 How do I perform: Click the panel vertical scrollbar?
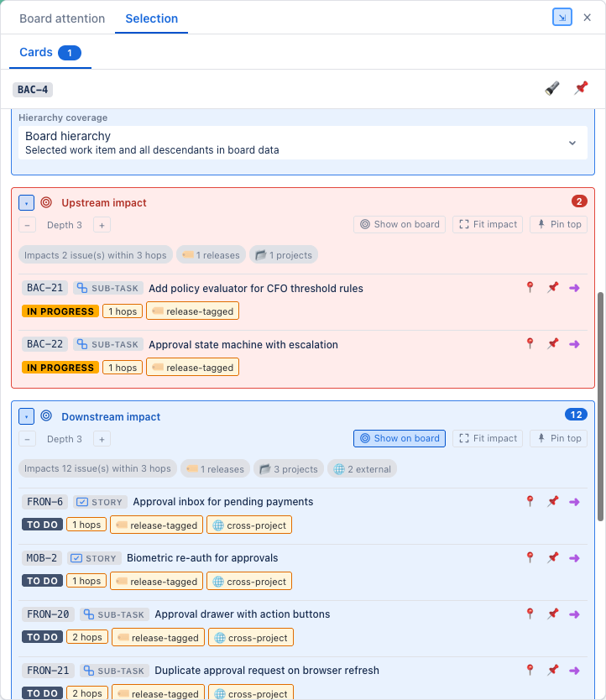[x=600, y=406]
